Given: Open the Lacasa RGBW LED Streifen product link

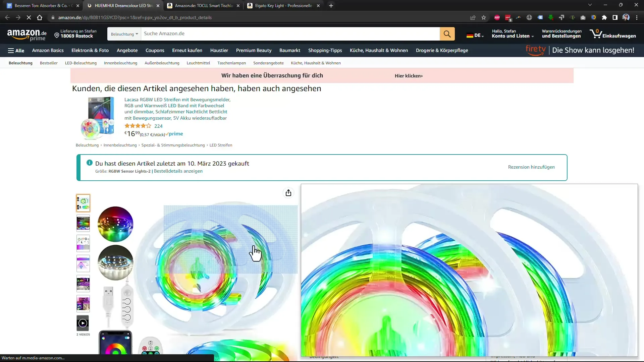Looking at the screenshot, I should 177,109.
